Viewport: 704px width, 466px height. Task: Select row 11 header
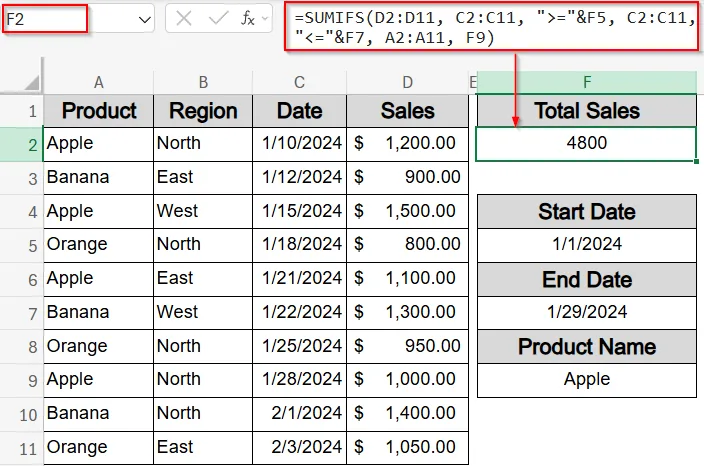click(x=21, y=448)
